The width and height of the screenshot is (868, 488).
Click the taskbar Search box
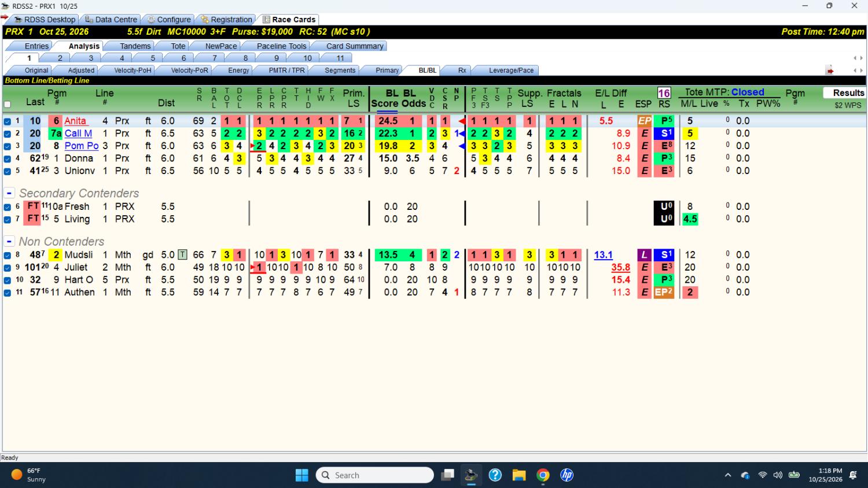point(375,475)
